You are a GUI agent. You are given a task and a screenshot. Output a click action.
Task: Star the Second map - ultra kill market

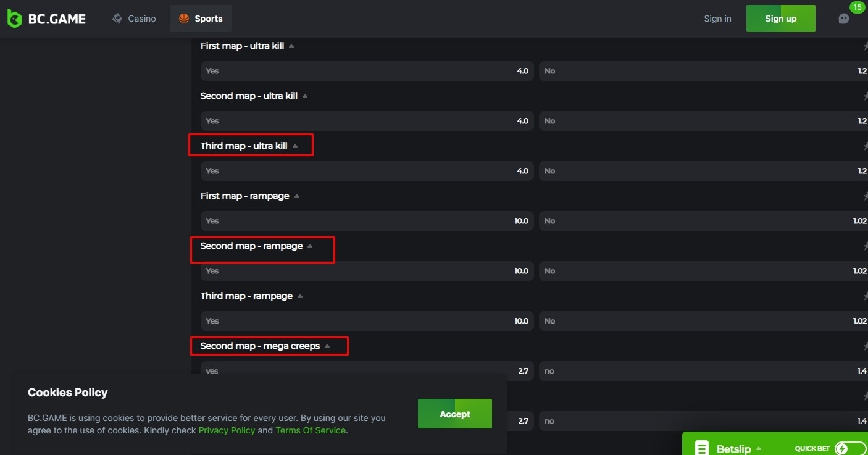(x=865, y=96)
